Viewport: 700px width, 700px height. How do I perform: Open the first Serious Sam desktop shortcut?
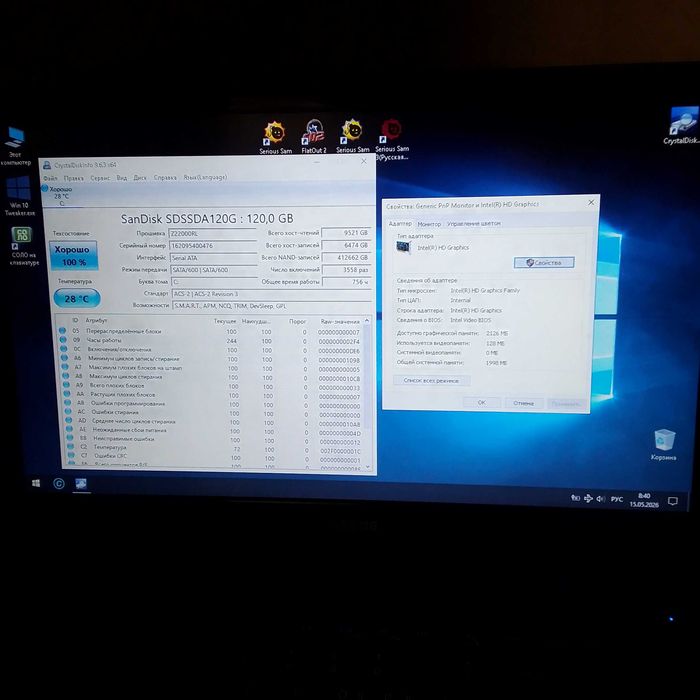[275, 138]
